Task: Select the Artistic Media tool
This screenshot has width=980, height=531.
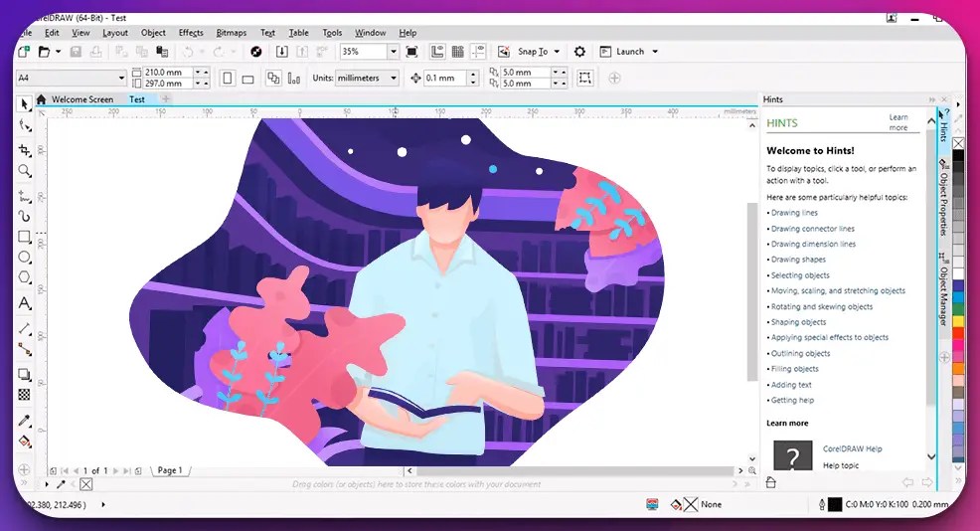Action: pyautogui.click(x=25, y=216)
